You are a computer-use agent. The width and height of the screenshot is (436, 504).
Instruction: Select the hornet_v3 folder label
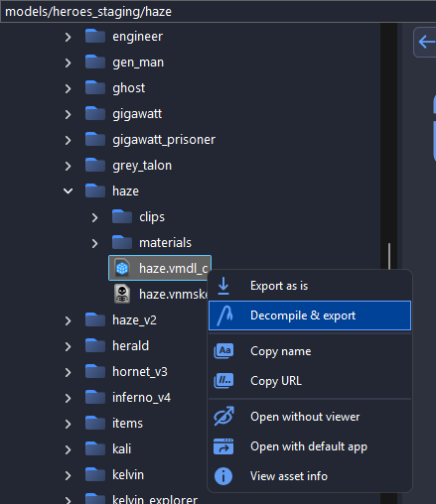(x=140, y=371)
